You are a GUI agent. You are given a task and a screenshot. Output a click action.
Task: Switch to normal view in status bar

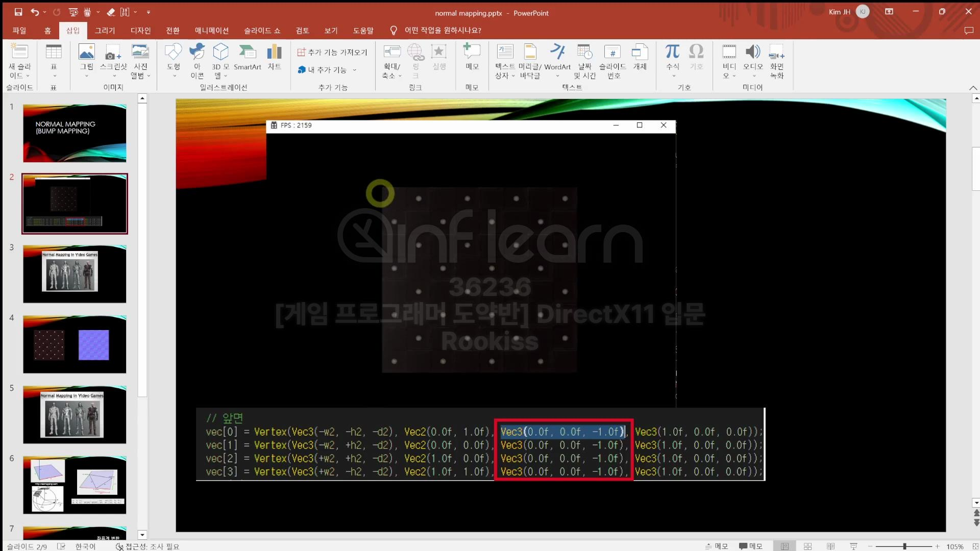tap(785, 546)
